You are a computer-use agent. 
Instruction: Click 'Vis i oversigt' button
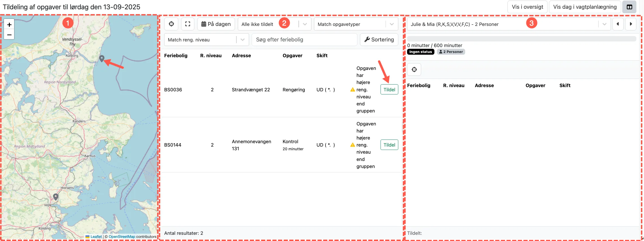527,7
